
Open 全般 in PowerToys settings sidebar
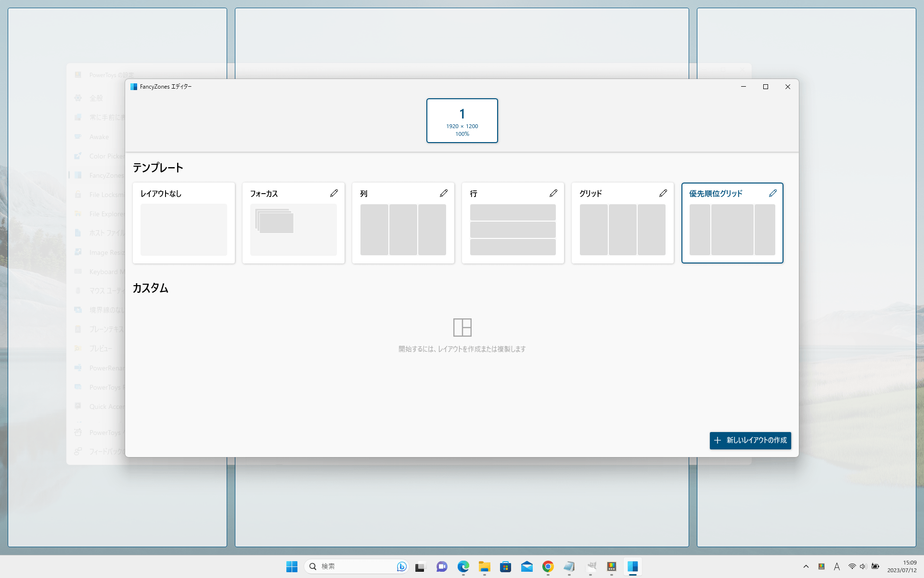tap(96, 98)
